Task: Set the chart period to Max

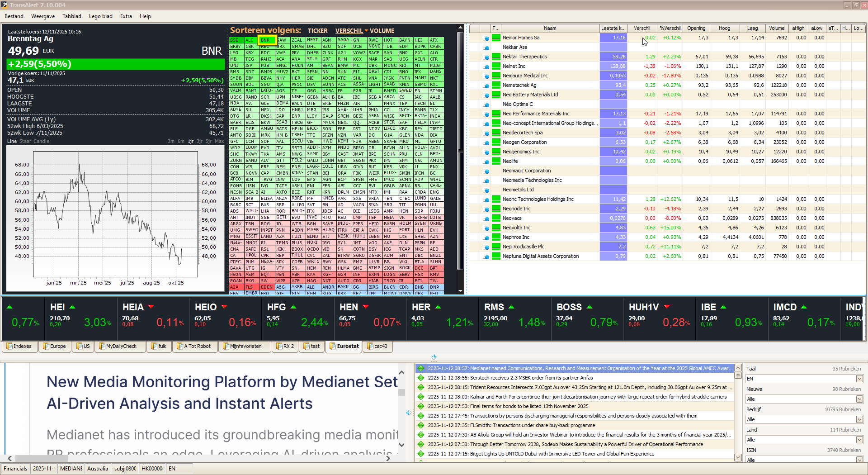Action: (x=219, y=141)
